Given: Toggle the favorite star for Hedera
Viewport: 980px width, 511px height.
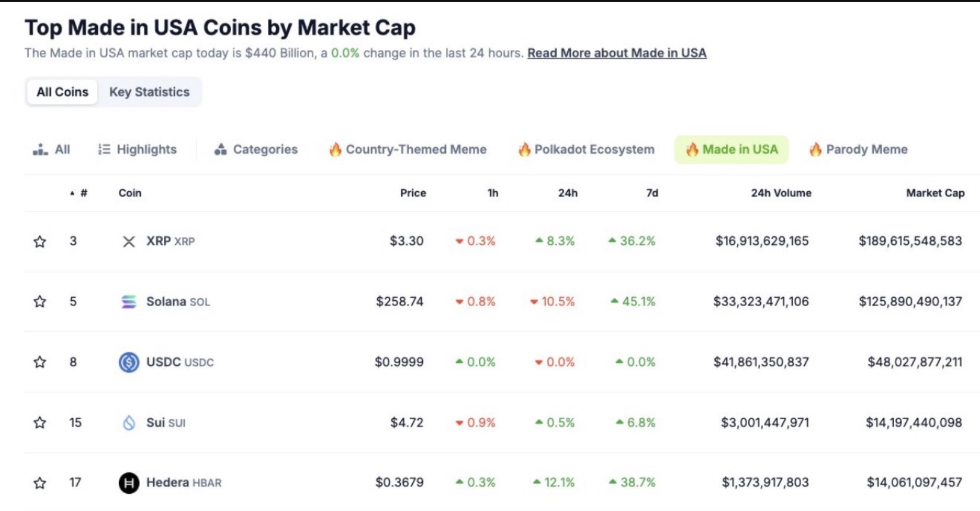Looking at the screenshot, I should [x=40, y=483].
